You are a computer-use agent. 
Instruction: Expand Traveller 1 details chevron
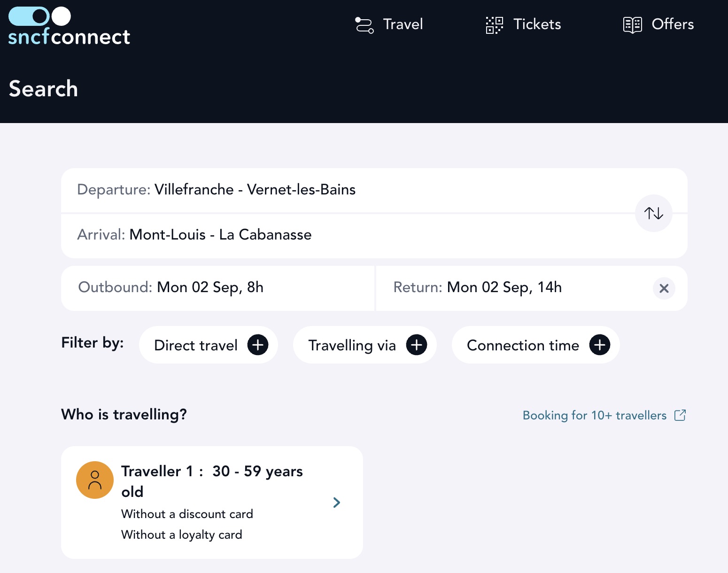point(337,503)
